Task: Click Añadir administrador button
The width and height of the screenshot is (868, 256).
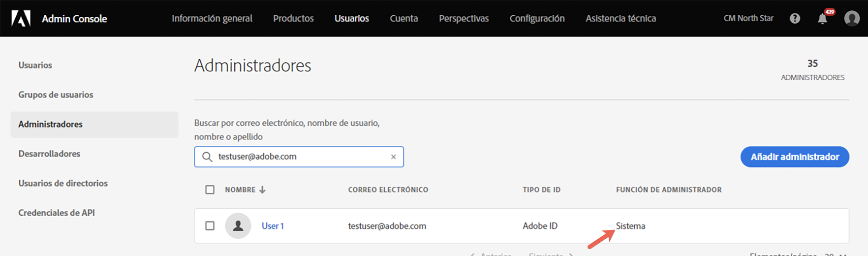Action: pos(795,157)
